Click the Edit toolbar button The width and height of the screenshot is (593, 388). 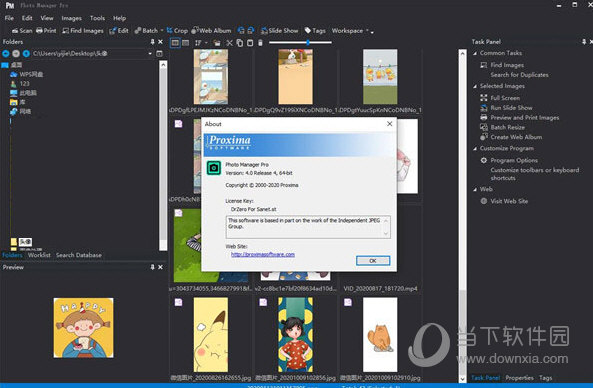pos(119,31)
